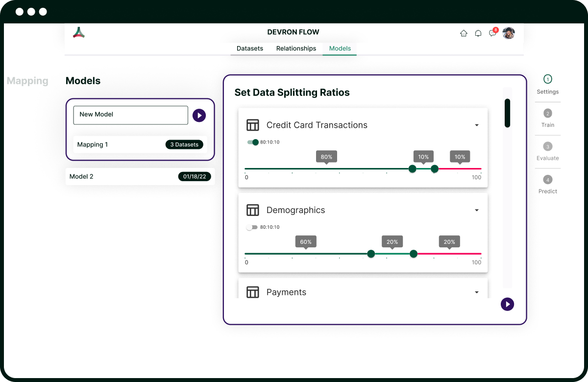The height and width of the screenshot is (382, 588).
Task: Run the New Model play button
Action: tap(199, 115)
